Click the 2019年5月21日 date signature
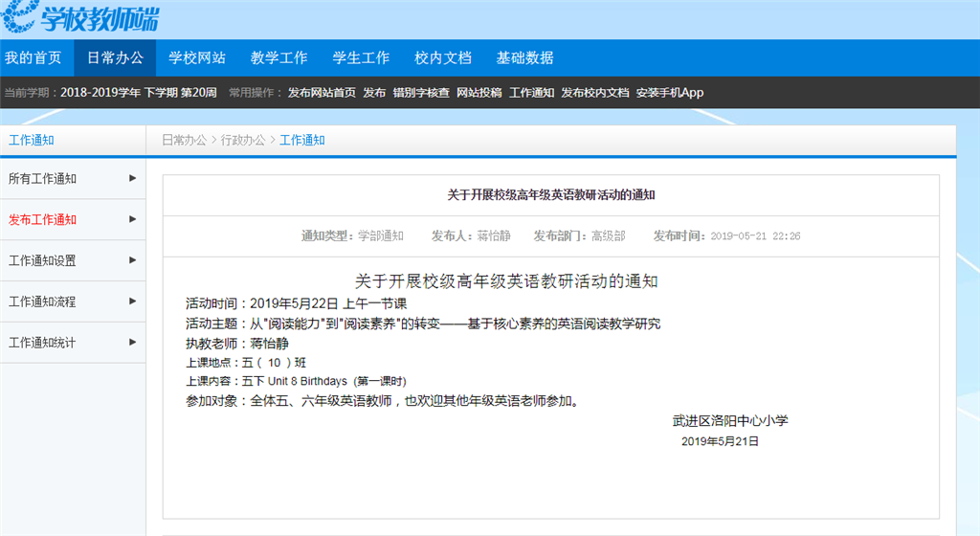 (x=720, y=441)
